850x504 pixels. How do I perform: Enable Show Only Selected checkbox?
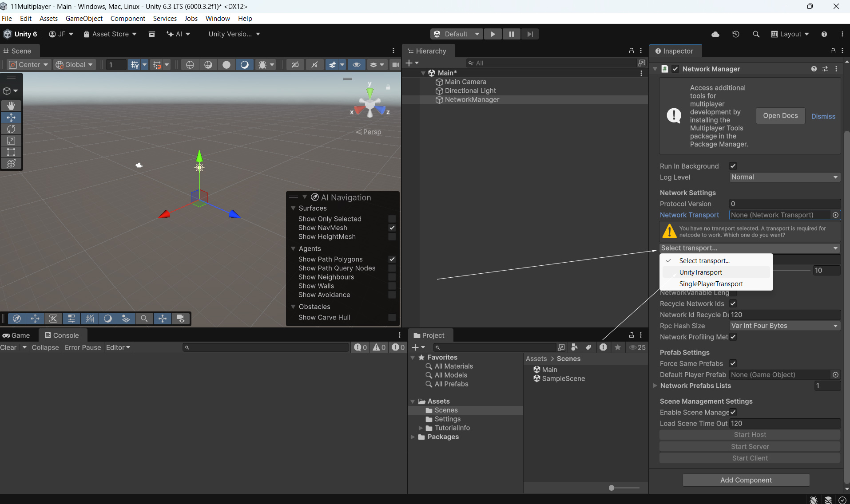tap(392, 219)
